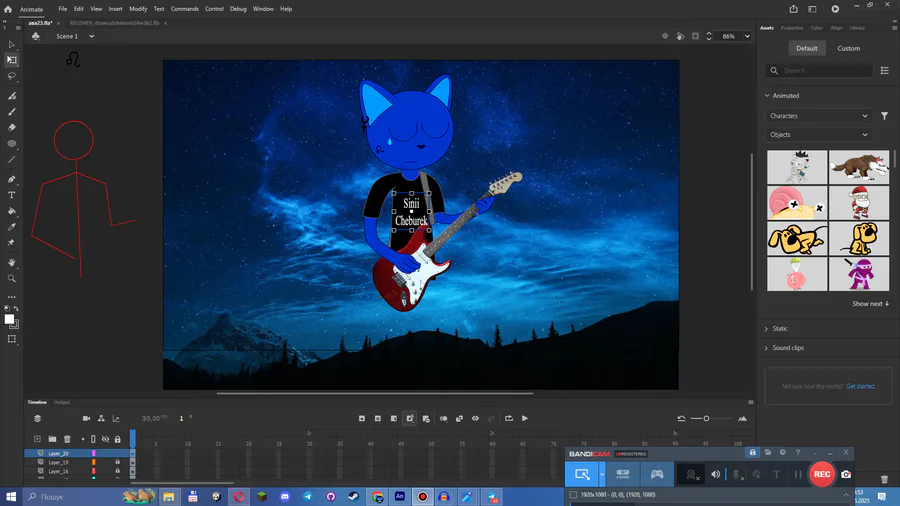Open the Insert menu
The image size is (900, 506).
[115, 9]
